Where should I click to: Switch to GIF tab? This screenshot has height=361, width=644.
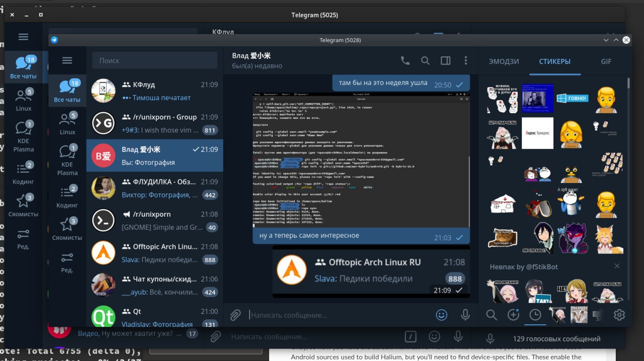[x=606, y=61]
